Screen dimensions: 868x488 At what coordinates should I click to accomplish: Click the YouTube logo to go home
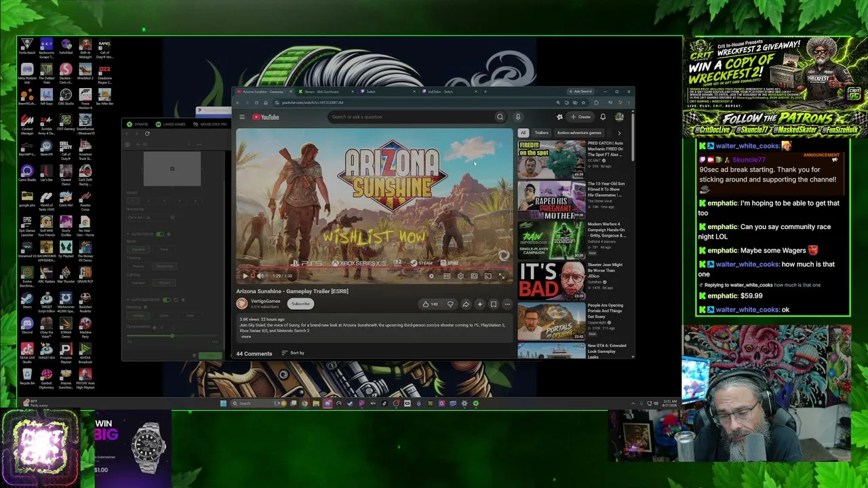pos(266,117)
